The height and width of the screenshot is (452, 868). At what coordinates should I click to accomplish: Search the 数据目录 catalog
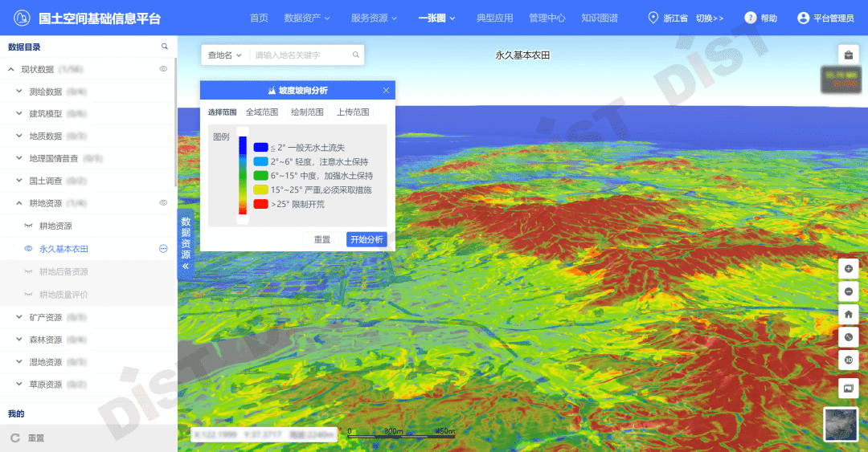coord(165,47)
